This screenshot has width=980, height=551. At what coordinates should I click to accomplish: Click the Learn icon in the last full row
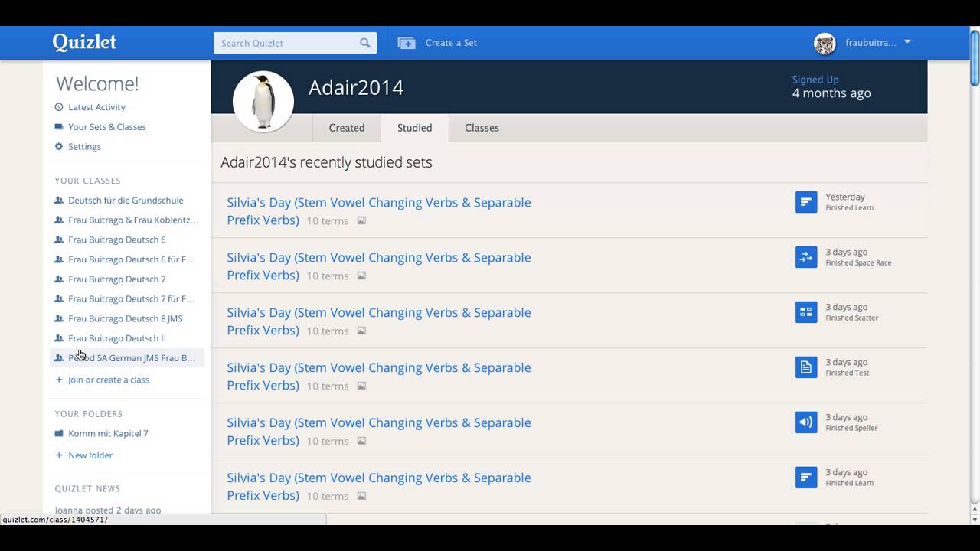(806, 478)
